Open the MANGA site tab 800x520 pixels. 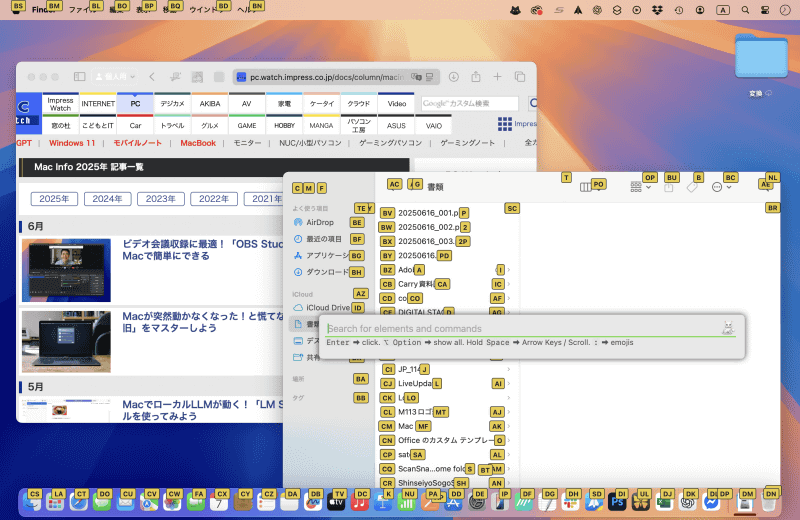pyautogui.click(x=321, y=125)
